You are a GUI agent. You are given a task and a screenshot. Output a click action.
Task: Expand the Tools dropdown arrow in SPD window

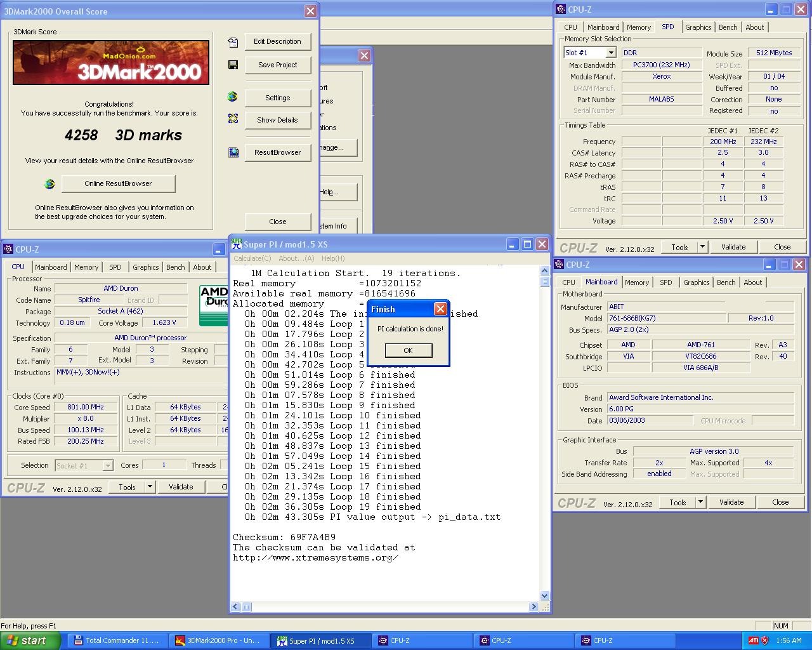pyautogui.click(x=702, y=247)
